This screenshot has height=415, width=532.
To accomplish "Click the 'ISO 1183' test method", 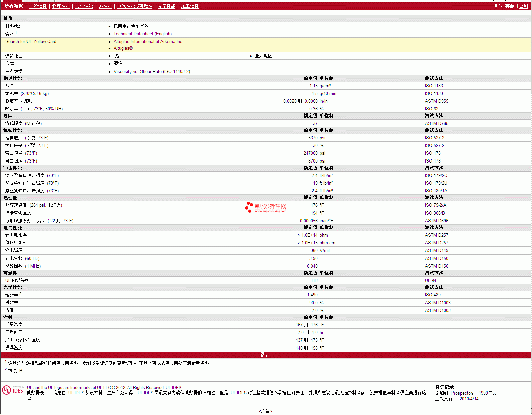I will (x=434, y=86).
